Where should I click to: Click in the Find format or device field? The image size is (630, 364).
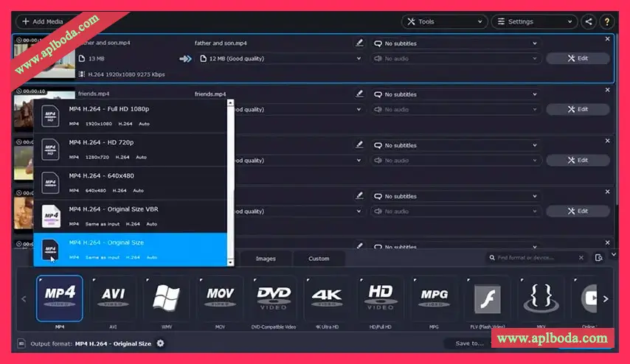pyautogui.click(x=535, y=258)
